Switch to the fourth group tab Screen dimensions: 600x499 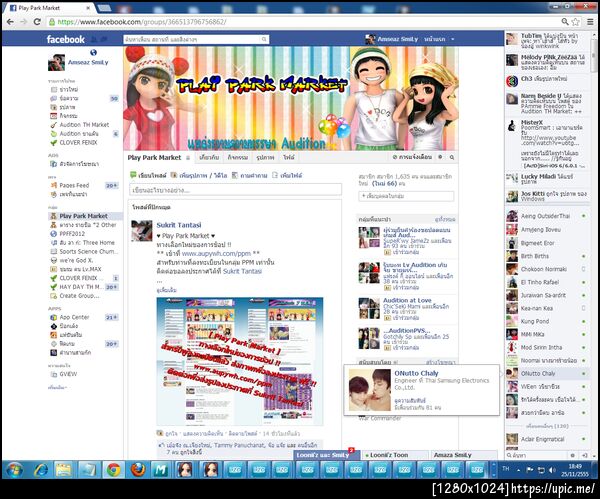pyautogui.click(x=265, y=157)
